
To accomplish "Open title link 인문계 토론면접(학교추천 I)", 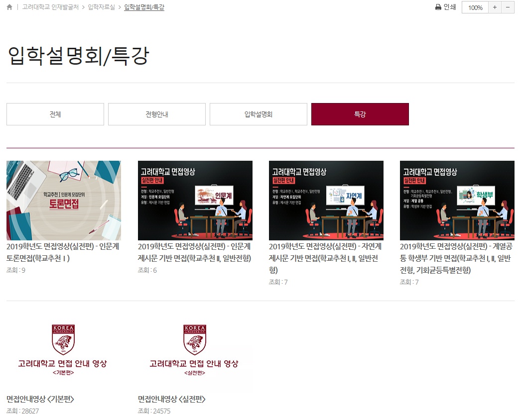I will [63, 252].
